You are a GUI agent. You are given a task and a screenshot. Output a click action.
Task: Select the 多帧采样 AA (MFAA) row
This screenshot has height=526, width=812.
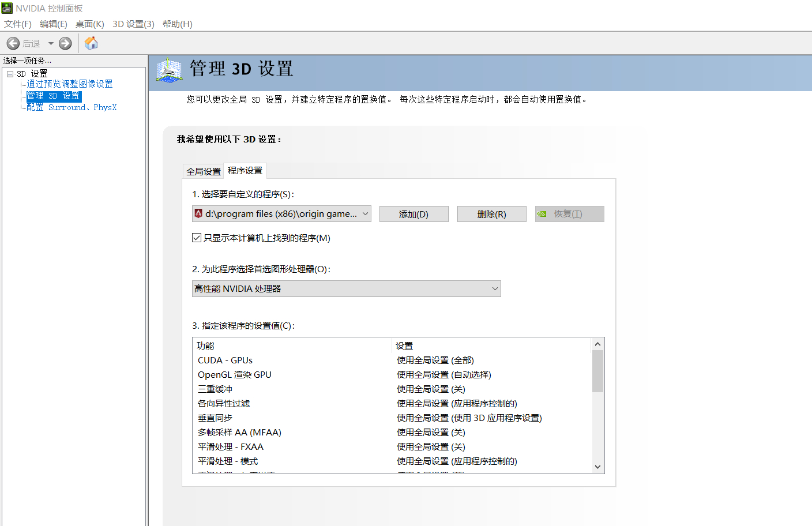coord(392,433)
